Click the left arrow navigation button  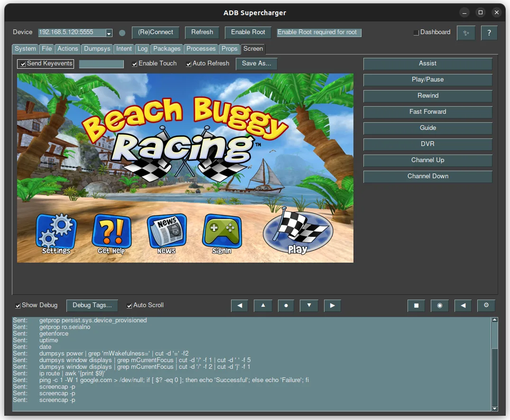240,306
